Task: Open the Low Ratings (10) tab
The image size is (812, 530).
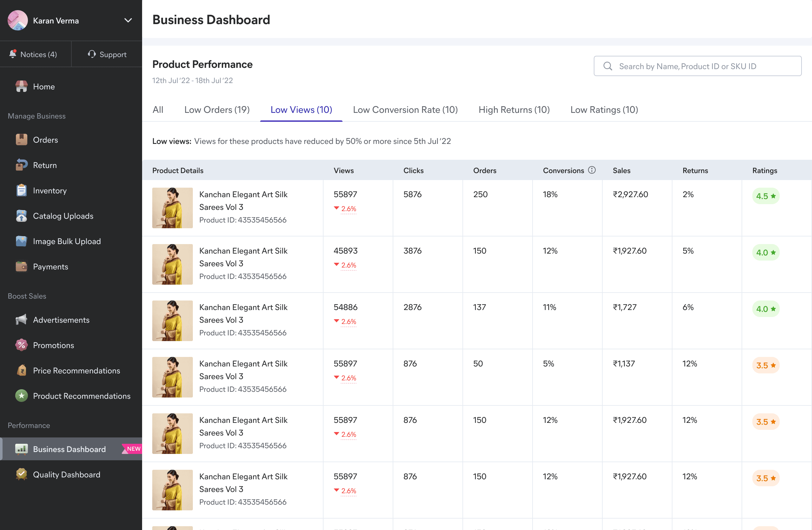Action: (604, 110)
